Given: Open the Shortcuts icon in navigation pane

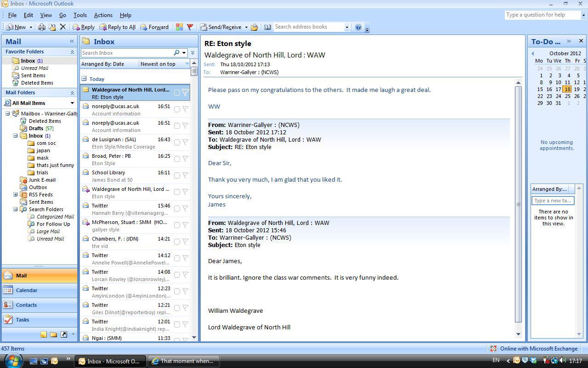Looking at the screenshot, I should [x=64, y=334].
